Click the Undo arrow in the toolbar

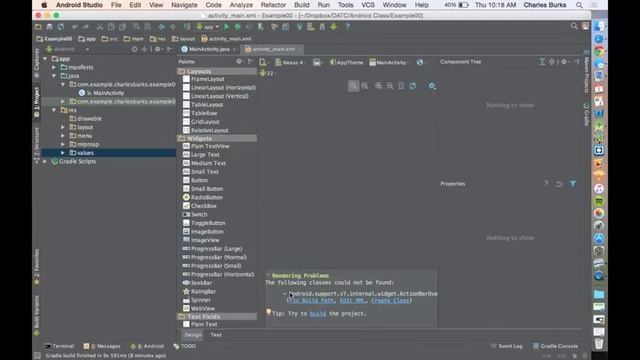75,27
